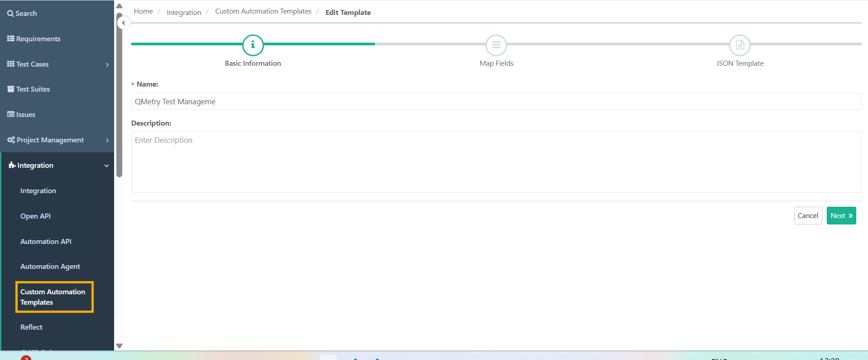Go to Custom Automation Templates breadcrumb link

point(263,11)
